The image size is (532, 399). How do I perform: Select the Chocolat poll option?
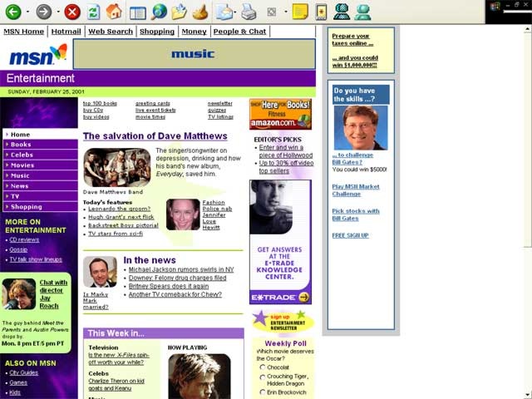tap(263, 367)
